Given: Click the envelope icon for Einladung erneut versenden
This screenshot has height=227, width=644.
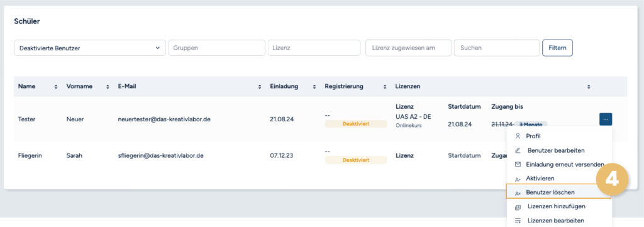Looking at the screenshot, I should [x=518, y=164].
